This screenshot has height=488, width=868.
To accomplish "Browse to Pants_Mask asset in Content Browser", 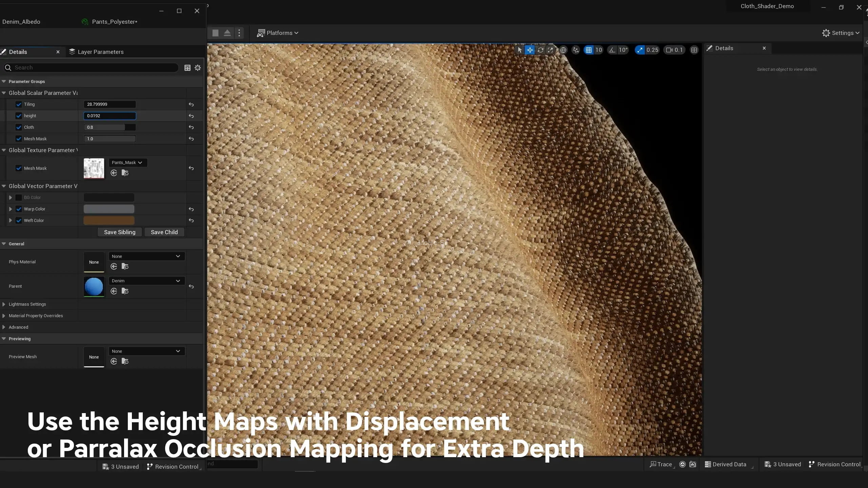I will [125, 173].
